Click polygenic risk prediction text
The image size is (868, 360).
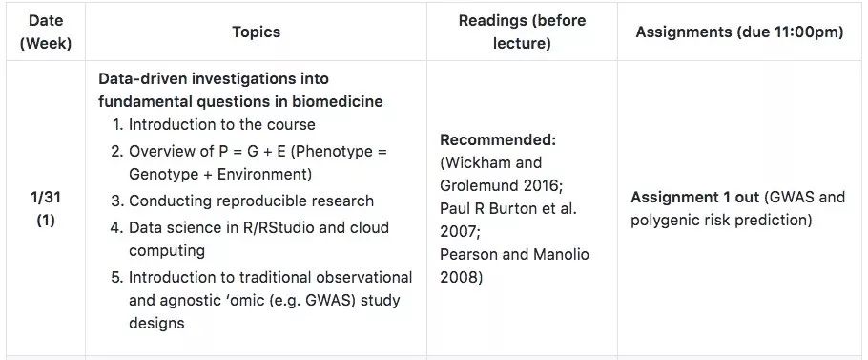721,221
